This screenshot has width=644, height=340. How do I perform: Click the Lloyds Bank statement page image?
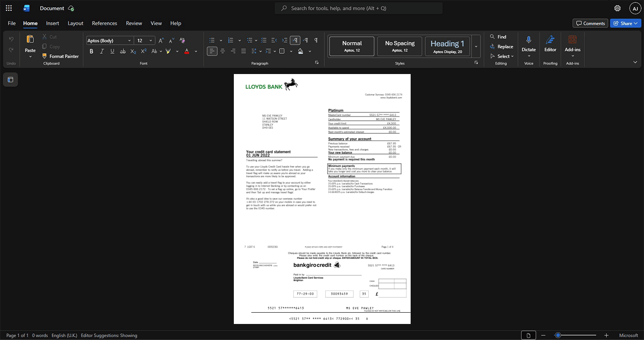point(322,199)
